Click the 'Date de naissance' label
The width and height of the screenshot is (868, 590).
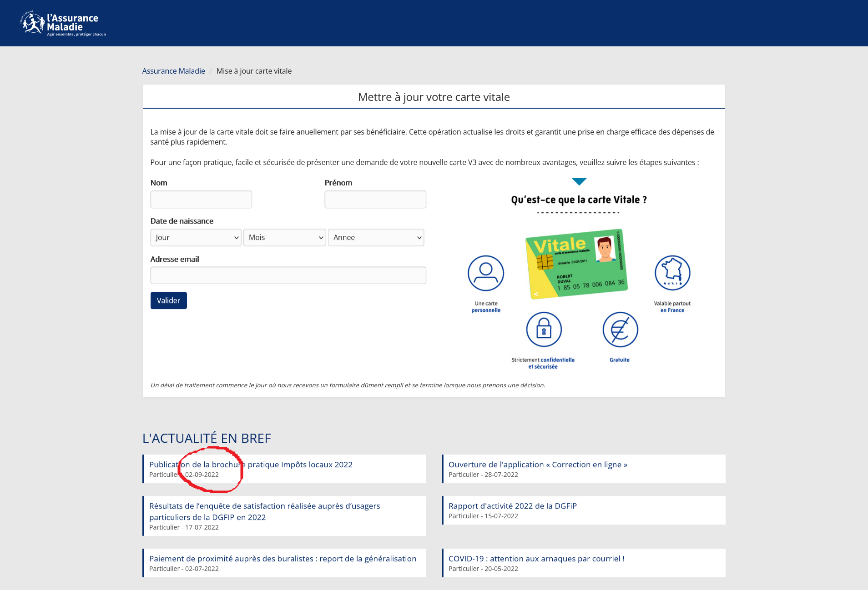click(x=182, y=221)
